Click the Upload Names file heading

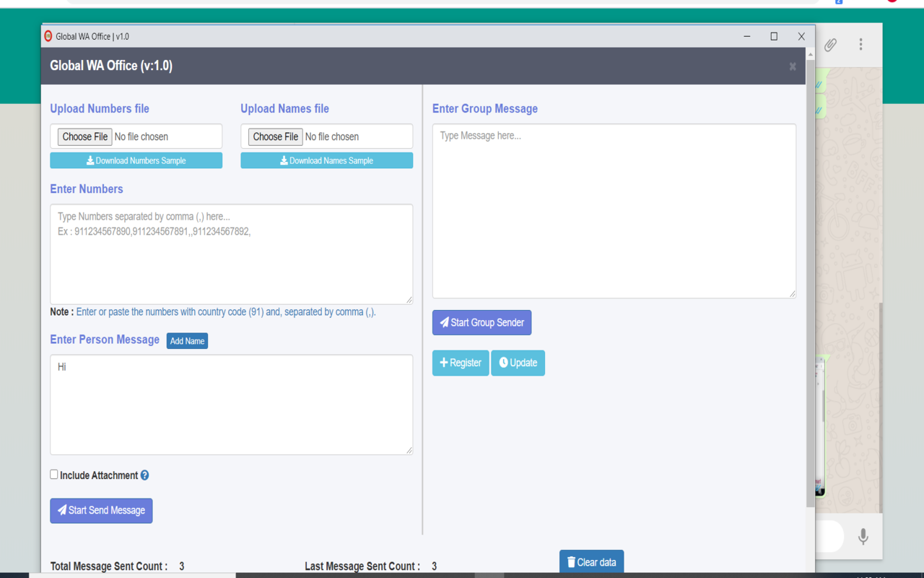click(284, 109)
